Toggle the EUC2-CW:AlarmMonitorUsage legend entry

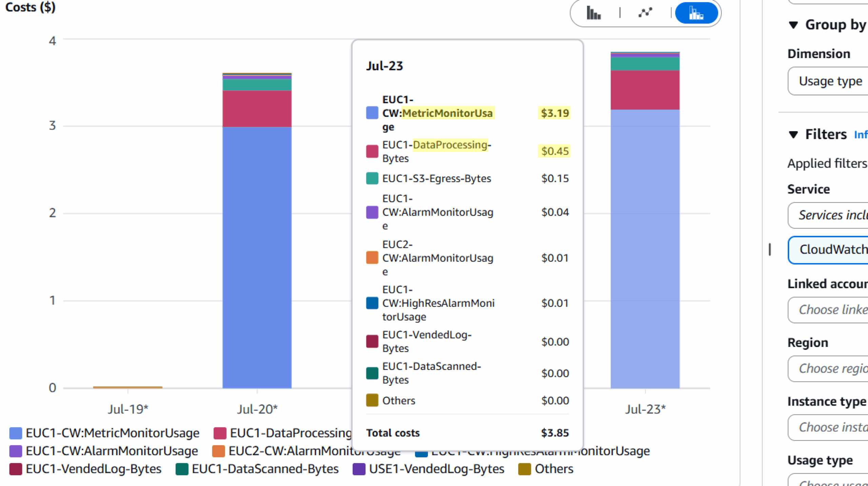pyautogui.click(x=218, y=451)
